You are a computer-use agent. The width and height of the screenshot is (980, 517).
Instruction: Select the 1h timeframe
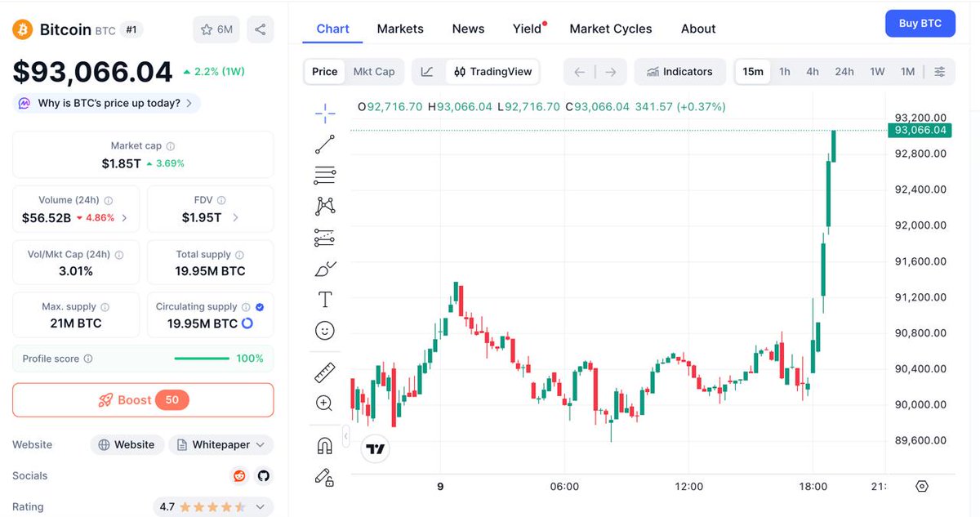pos(785,72)
